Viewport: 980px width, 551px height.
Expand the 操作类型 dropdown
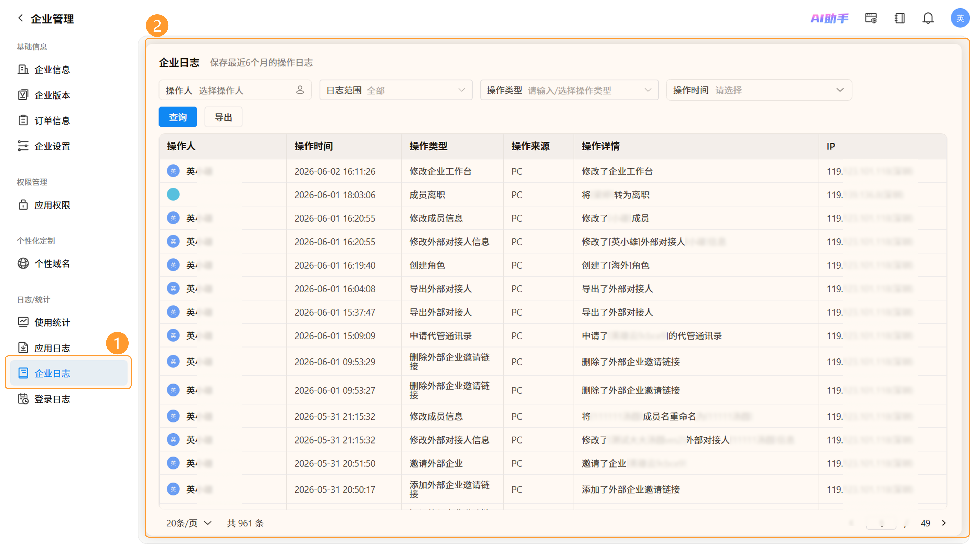pos(569,90)
